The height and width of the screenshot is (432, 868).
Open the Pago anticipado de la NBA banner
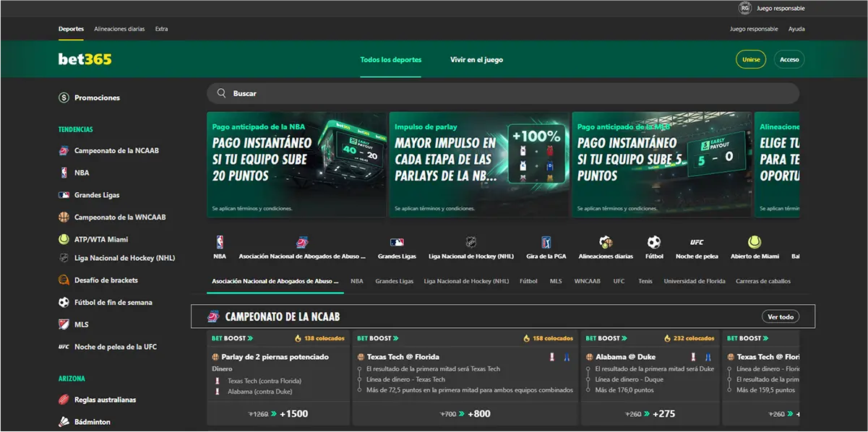pyautogui.click(x=296, y=165)
